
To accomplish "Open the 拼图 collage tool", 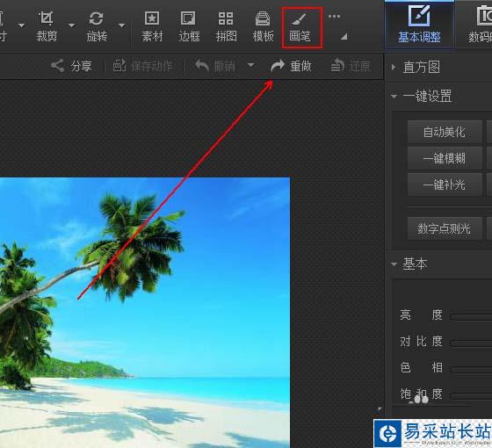I will [226, 26].
